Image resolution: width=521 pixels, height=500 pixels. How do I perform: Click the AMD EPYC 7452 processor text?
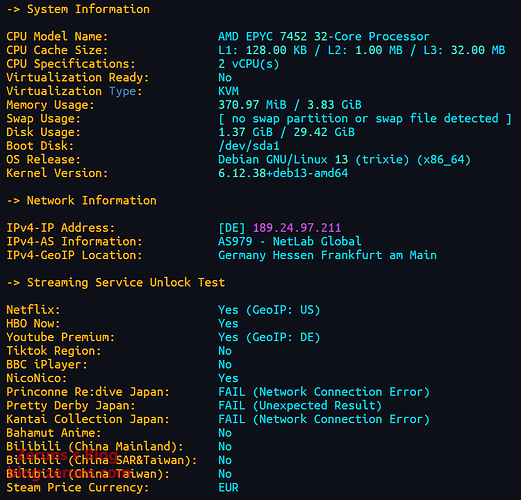324,37
